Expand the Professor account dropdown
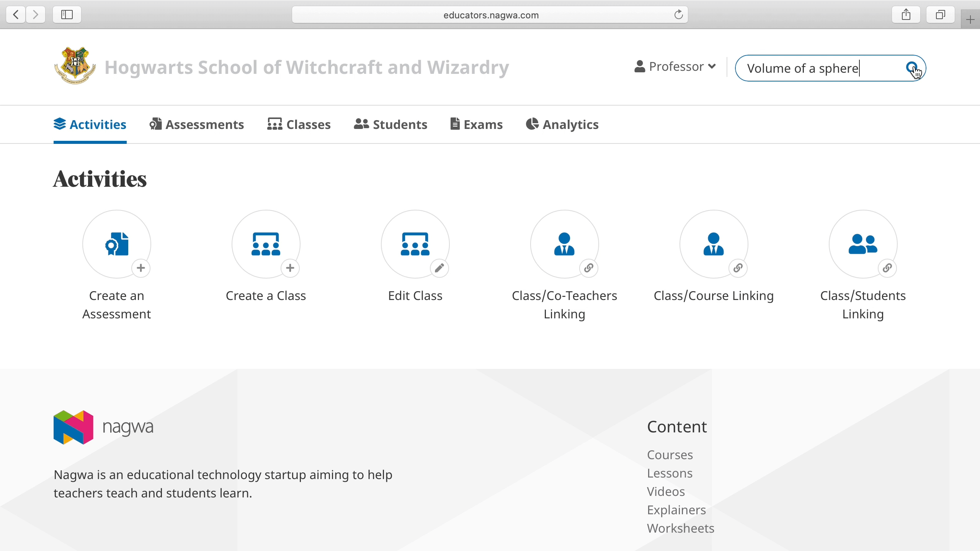This screenshot has height=551, width=980. 675,66
